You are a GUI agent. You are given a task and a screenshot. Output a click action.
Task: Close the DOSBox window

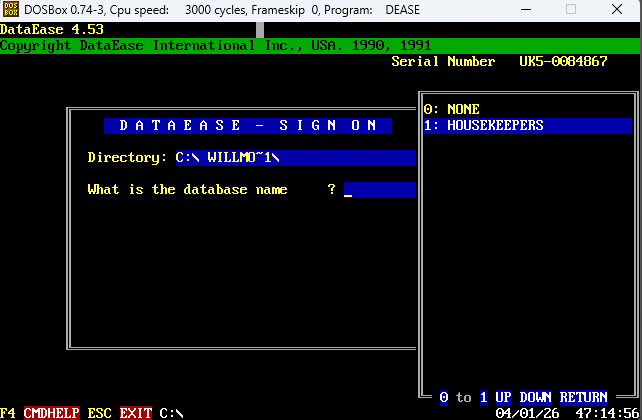[617, 9]
